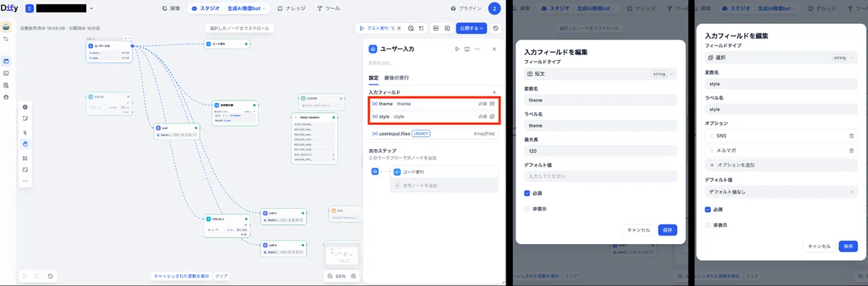Zoom in with the plus magnifier
Image resolution: width=868 pixels, height=286 pixels.
[354, 276]
